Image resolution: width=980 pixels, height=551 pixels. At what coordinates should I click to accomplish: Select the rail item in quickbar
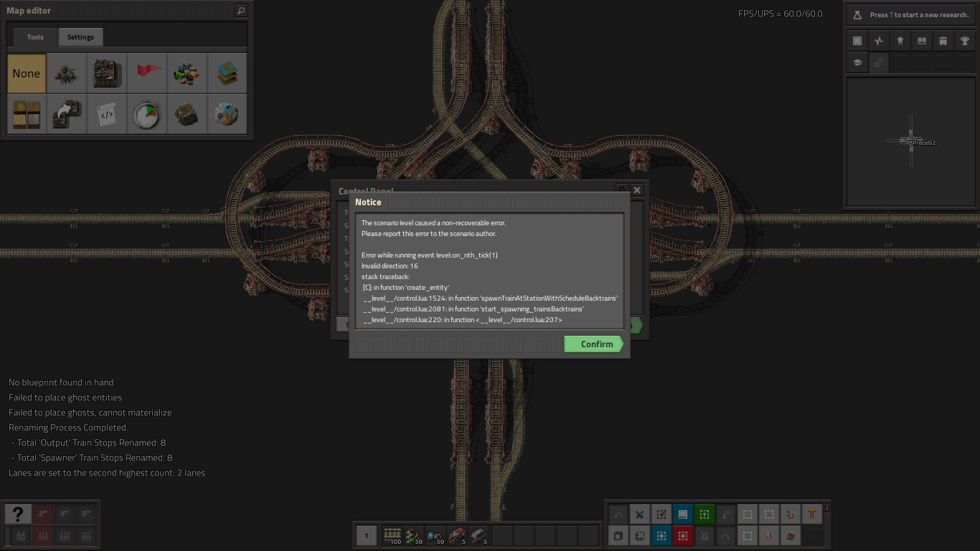pyautogui.click(x=392, y=535)
